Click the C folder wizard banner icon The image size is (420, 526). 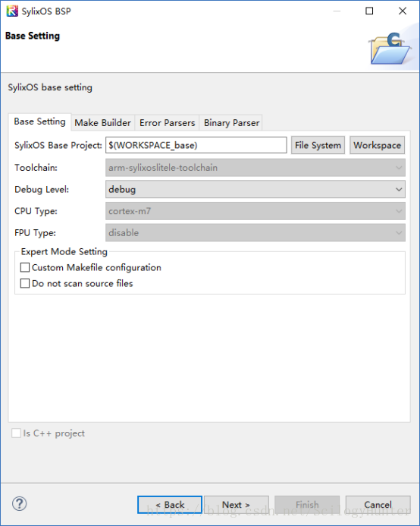pyautogui.click(x=390, y=49)
